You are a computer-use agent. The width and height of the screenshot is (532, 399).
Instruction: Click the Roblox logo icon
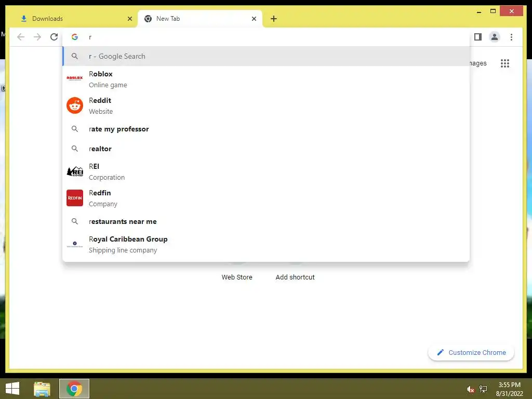tap(75, 78)
